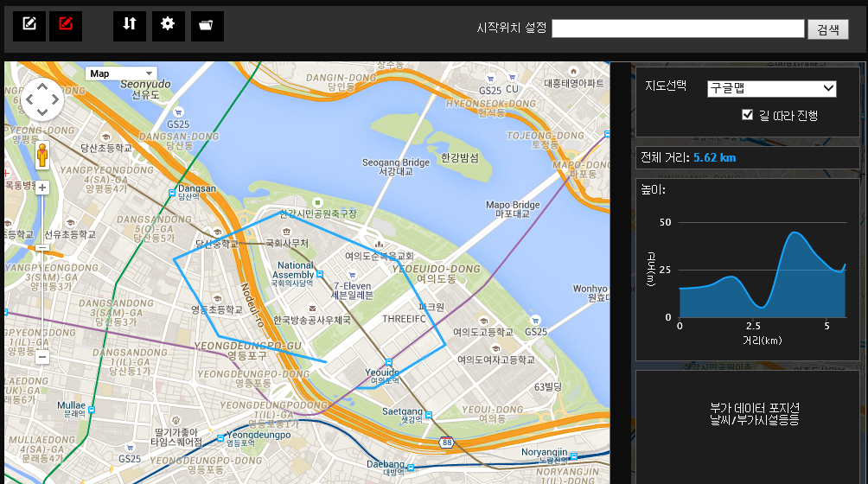
Task: Zoom out with the map minus button
Action: pos(41,356)
